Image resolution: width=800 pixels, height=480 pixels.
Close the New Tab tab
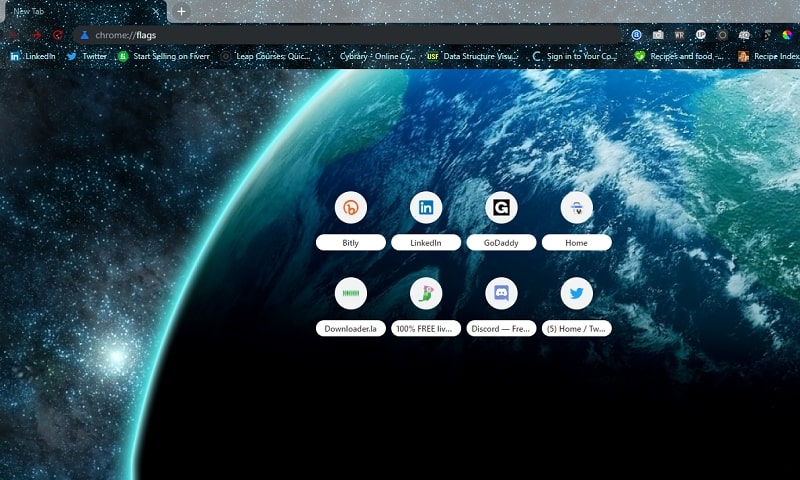click(156, 11)
